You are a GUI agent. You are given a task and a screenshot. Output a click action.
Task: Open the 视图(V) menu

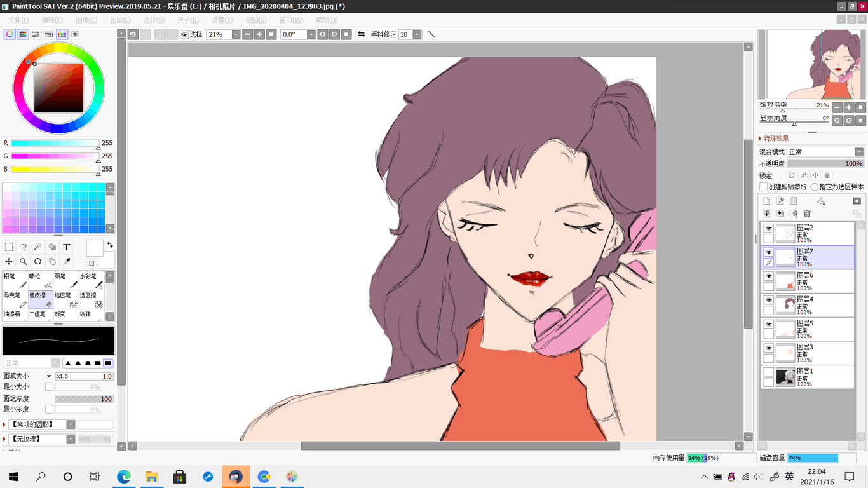[255, 20]
